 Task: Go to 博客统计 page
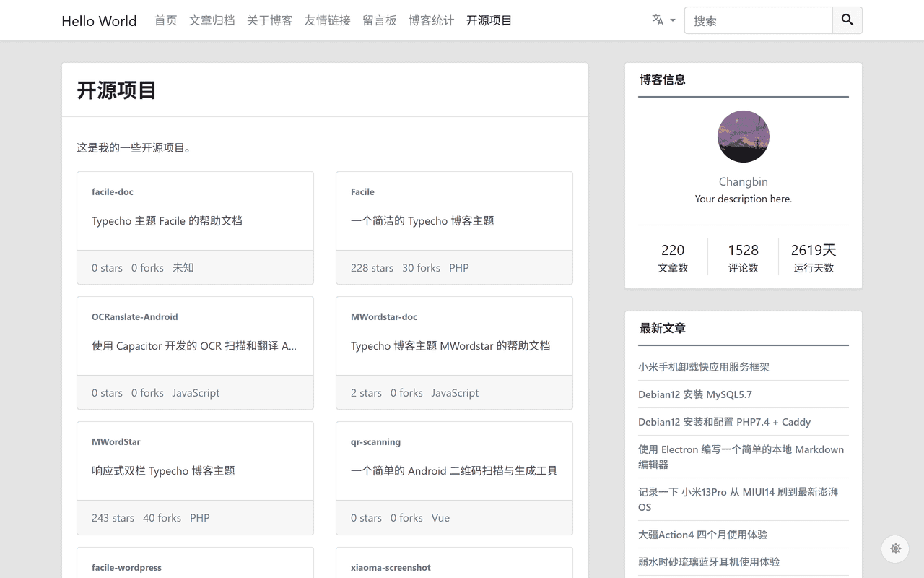[x=431, y=20]
